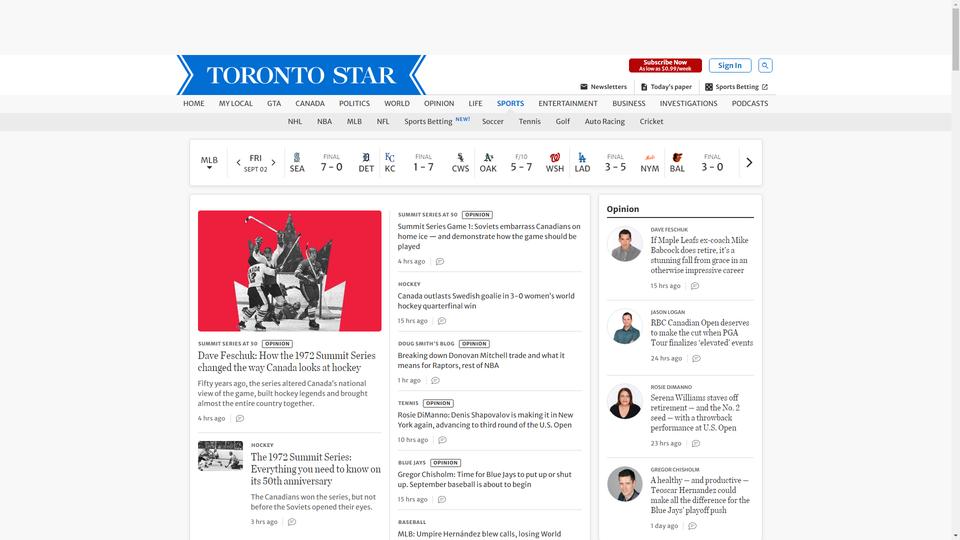Open the HOME nav item
This screenshot has height=540, width=960.
193,103
